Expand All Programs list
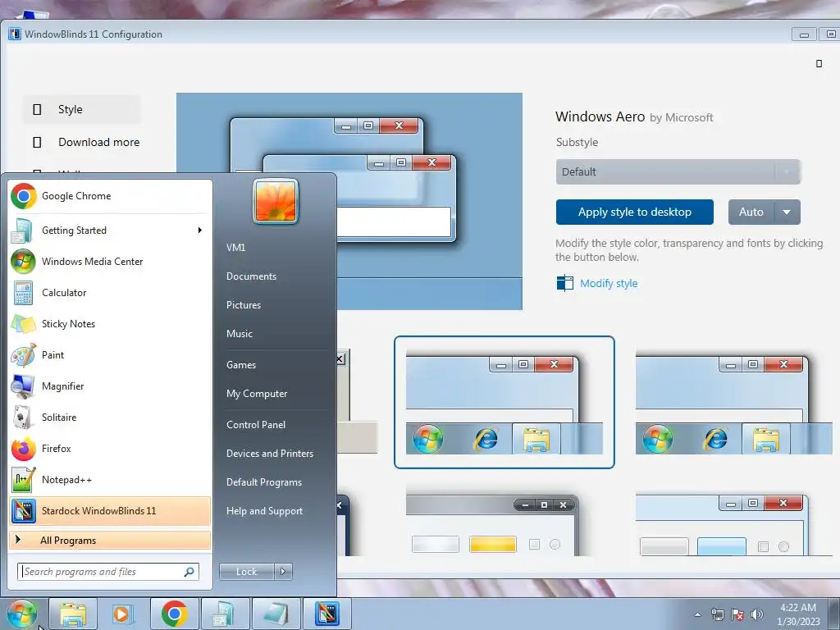Viewport: 840px width, 630px height. coord(110,540)
